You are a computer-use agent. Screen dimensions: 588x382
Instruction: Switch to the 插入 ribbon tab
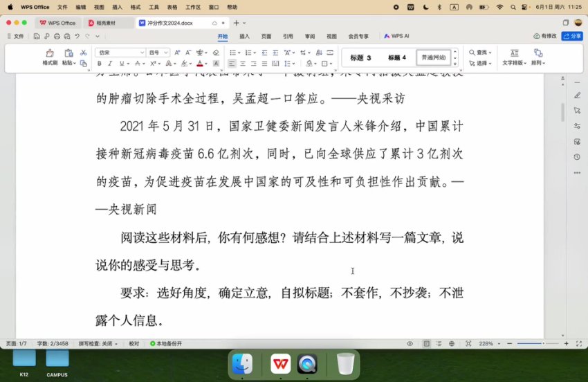click(244, 36)
